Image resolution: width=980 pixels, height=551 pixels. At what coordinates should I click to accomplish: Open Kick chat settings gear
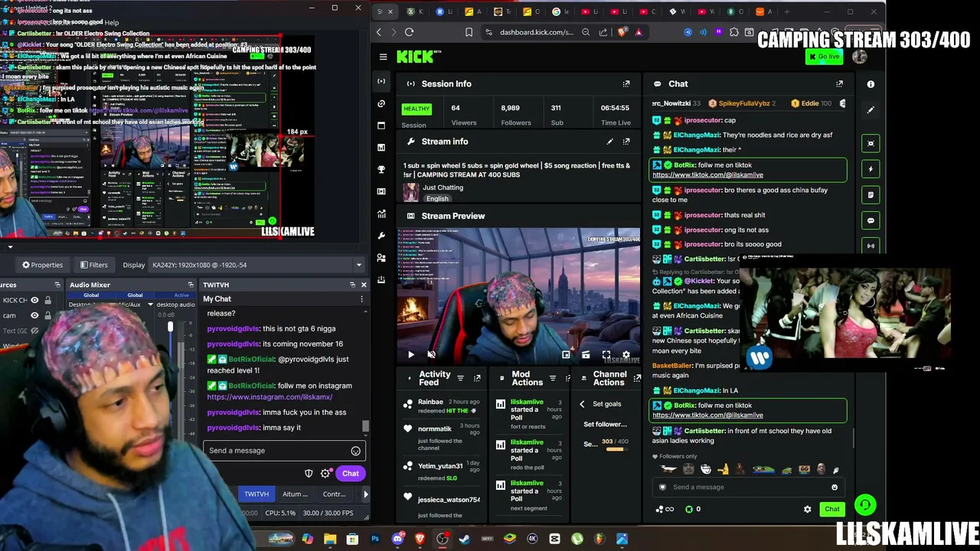click(x=807, y=509)
